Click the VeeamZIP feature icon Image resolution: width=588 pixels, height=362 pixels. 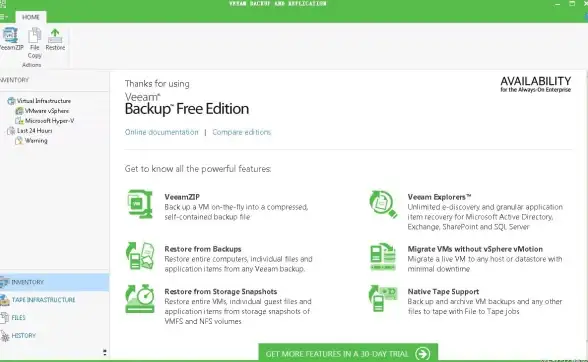coord(140,204)
